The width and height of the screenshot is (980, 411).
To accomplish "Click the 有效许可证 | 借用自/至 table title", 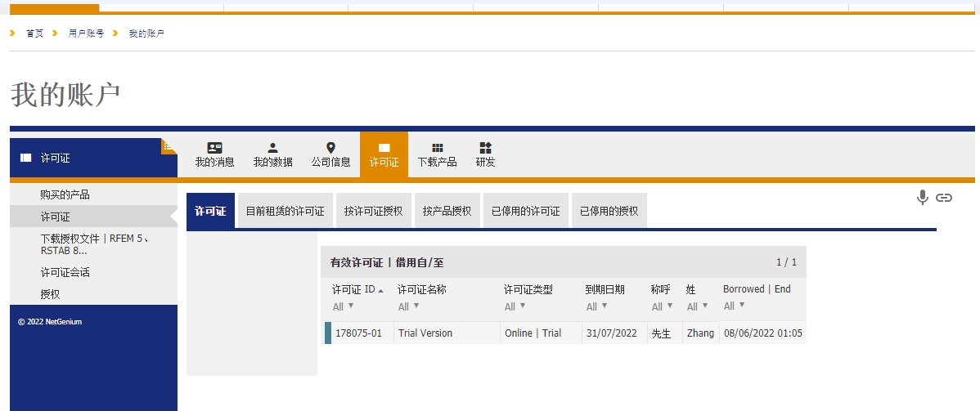I will click(387, 263).
